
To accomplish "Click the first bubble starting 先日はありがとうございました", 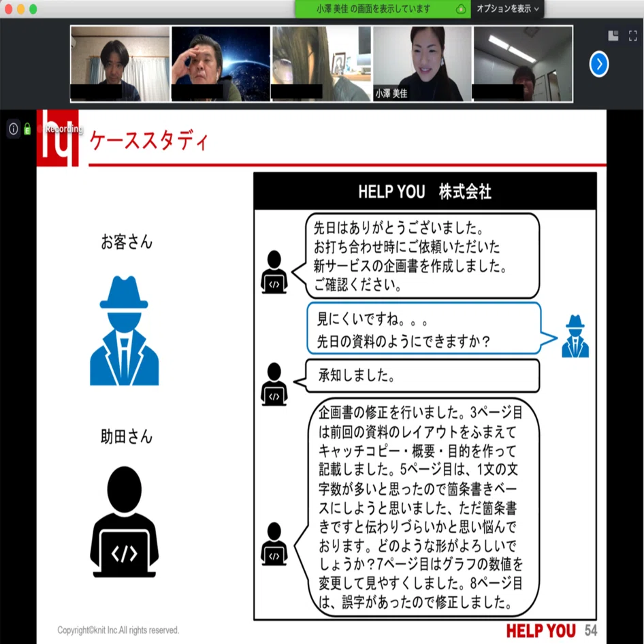I will click(x=422, y=256).
